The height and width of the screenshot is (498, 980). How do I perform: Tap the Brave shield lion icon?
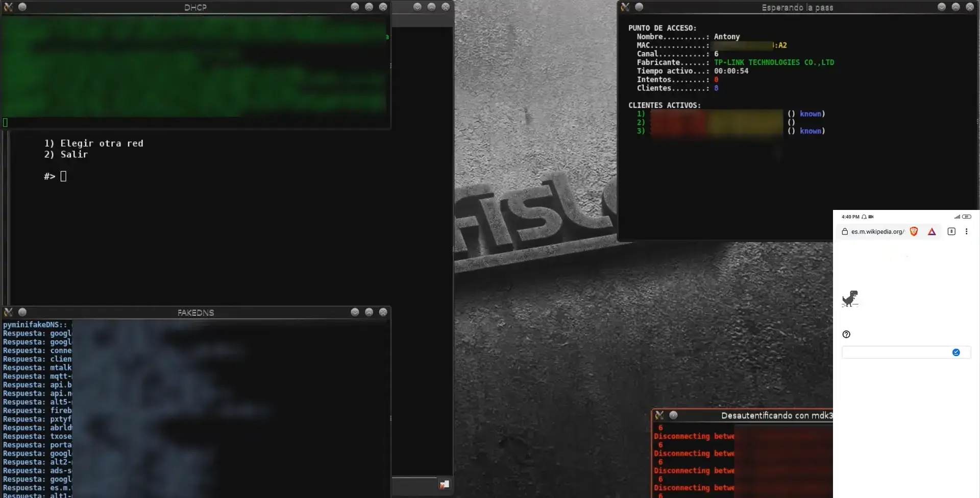[914, 231]
